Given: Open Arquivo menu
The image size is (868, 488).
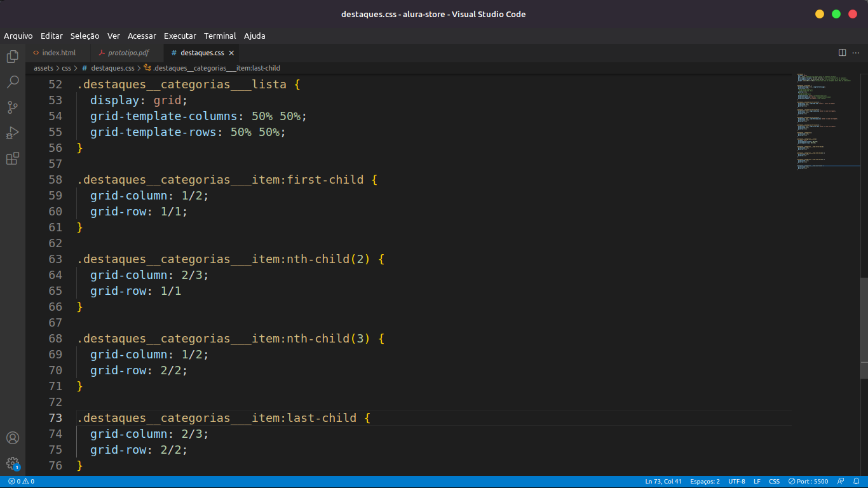Looking at the screenshot, I should [18, 36].
